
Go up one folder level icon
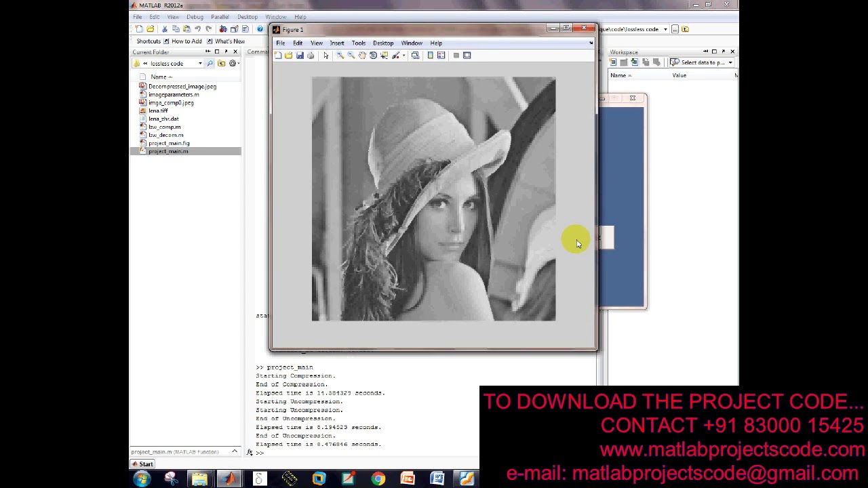point(221,64)
